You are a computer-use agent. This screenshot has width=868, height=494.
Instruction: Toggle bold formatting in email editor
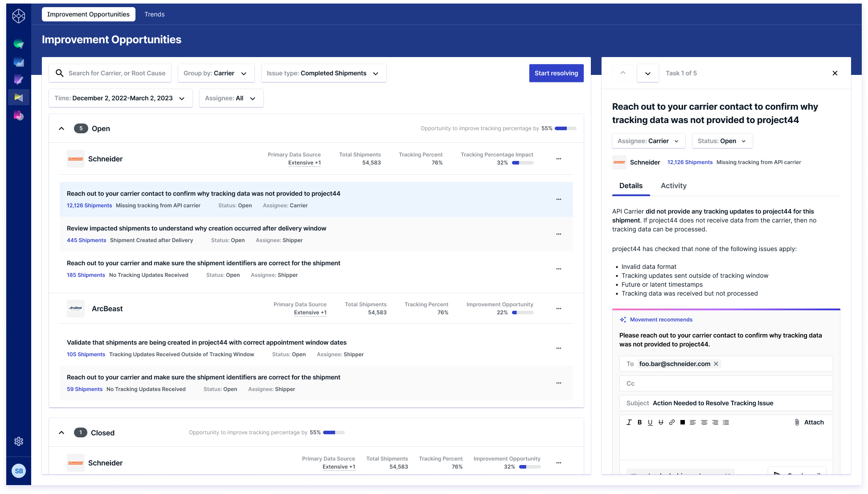pyautogui.click(x=639, y=422)
